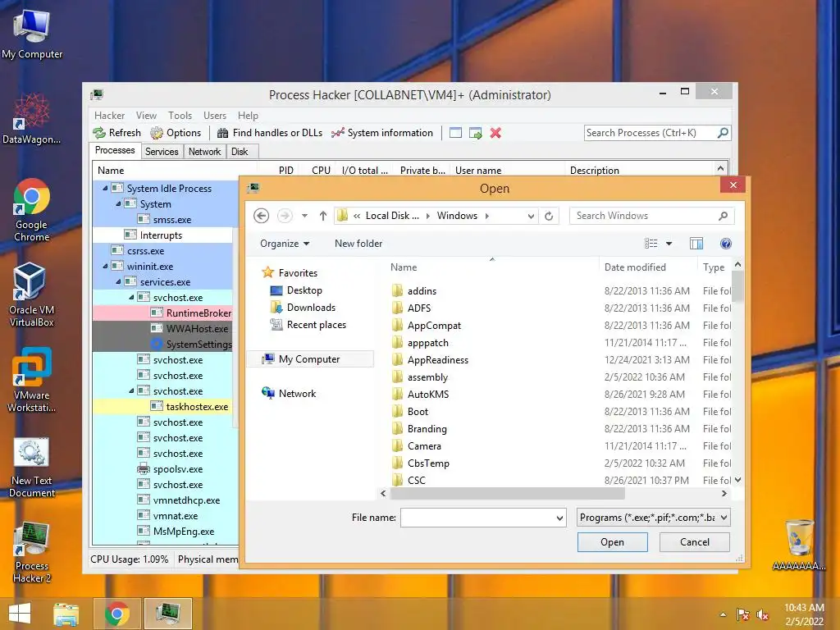
Task: Open Tools menu
Action: coord(180,116)
